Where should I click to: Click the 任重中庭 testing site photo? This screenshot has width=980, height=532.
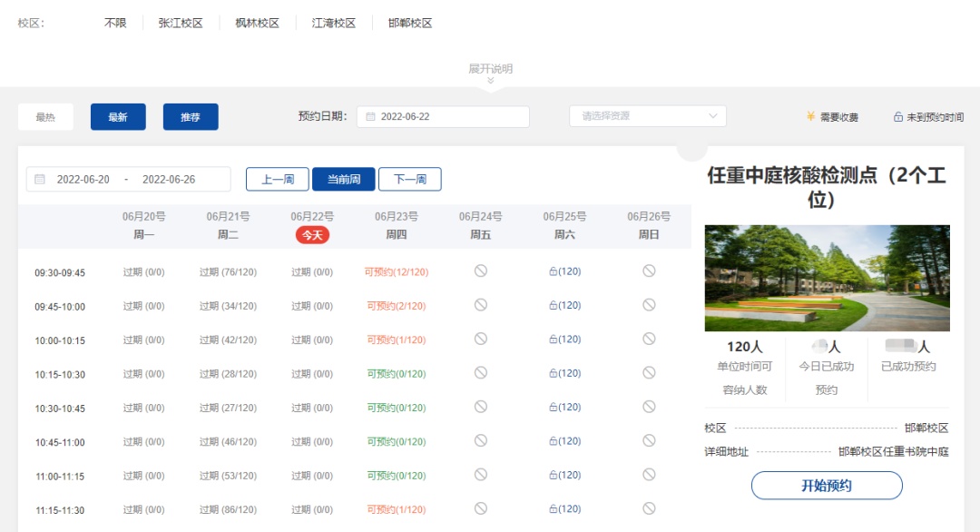[827, 278]
